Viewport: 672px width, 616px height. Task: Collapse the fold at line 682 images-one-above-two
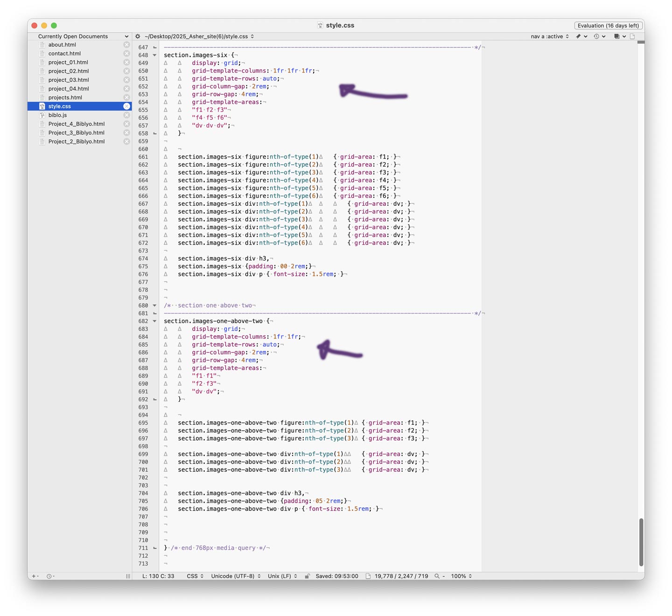pos(155,321)
